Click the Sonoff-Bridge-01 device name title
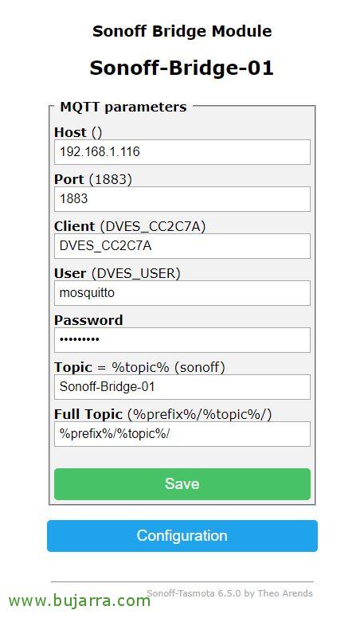Screen dimensions: 364x618 coord(182,68)
